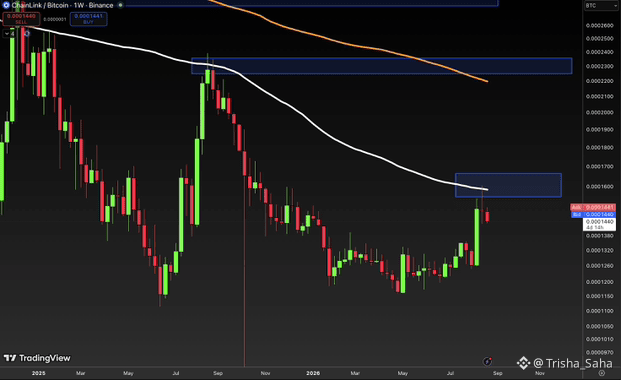621x380 pixels.
Task: Click the 0.0001010 price scale label
Action: [599, 339]
